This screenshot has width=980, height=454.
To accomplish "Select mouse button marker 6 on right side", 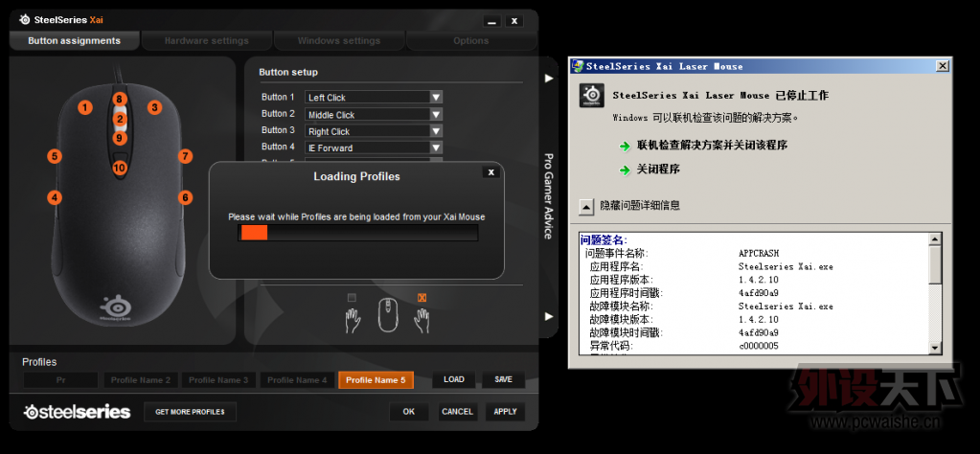I will 185,197.
